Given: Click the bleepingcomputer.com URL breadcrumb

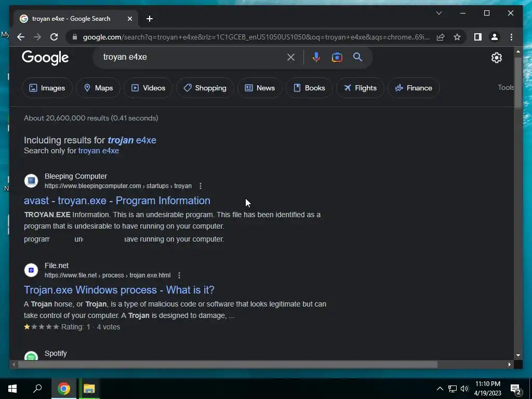Looking at the screenshot, I should 118,186.
